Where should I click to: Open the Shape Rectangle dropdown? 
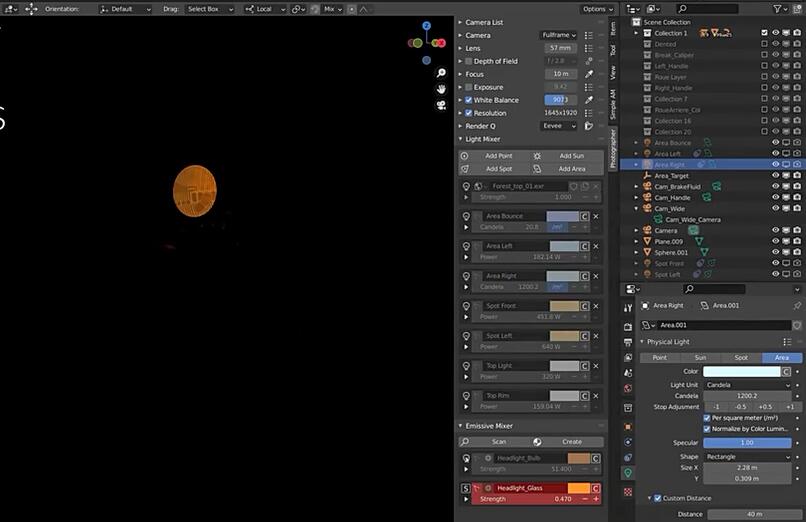coord(747,457)
